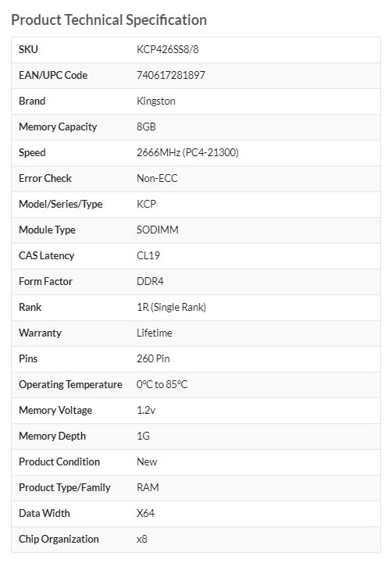Click the 260 Pin value
This screenshot has width=392, height=563.
153,358
